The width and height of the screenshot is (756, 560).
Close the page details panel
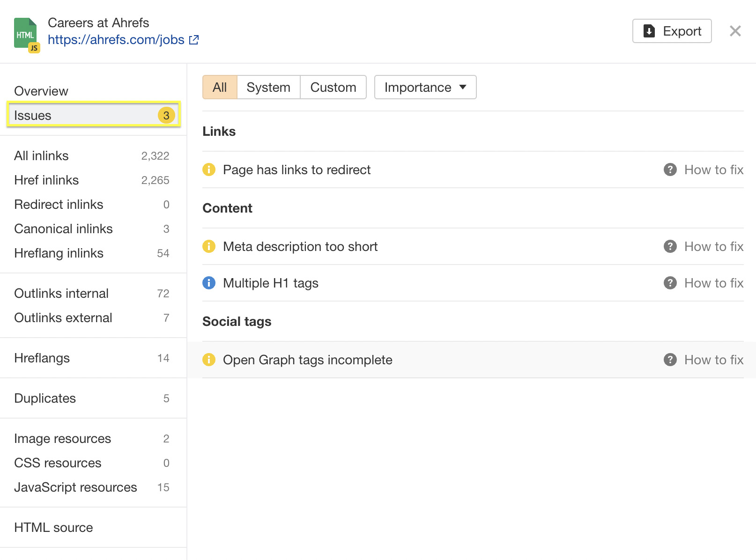click(735, 31)
